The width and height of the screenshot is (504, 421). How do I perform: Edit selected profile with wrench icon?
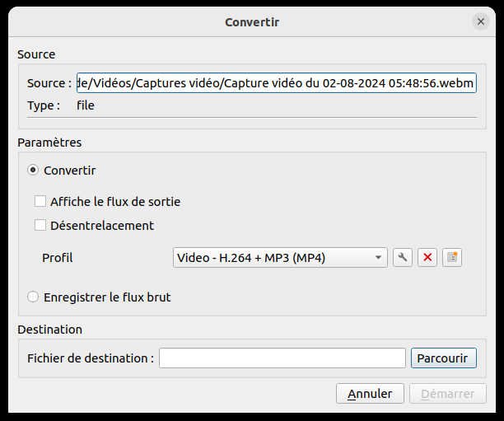click(403, 257)
